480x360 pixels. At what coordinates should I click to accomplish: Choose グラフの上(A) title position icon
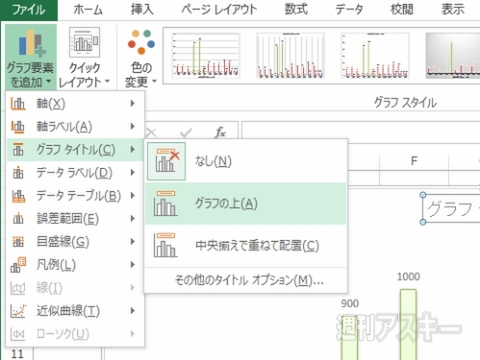pos(165,203)
